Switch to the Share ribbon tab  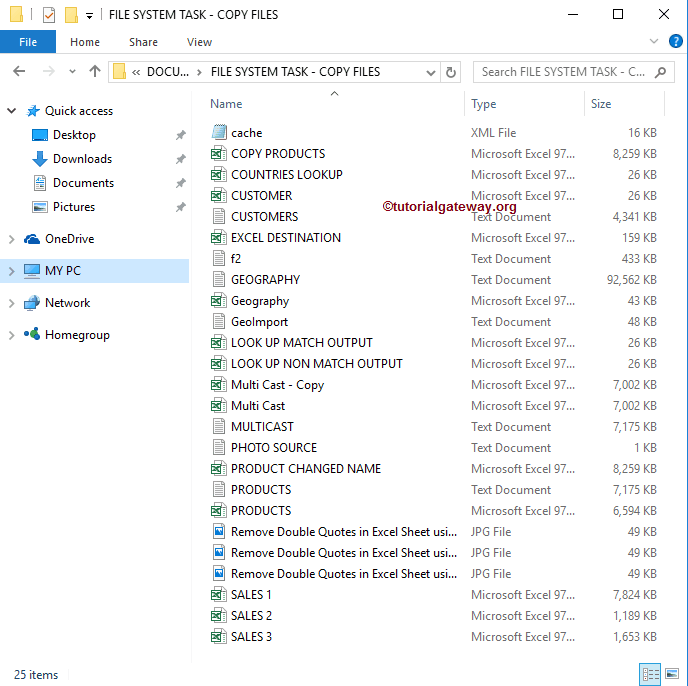(x=143, y=42)
